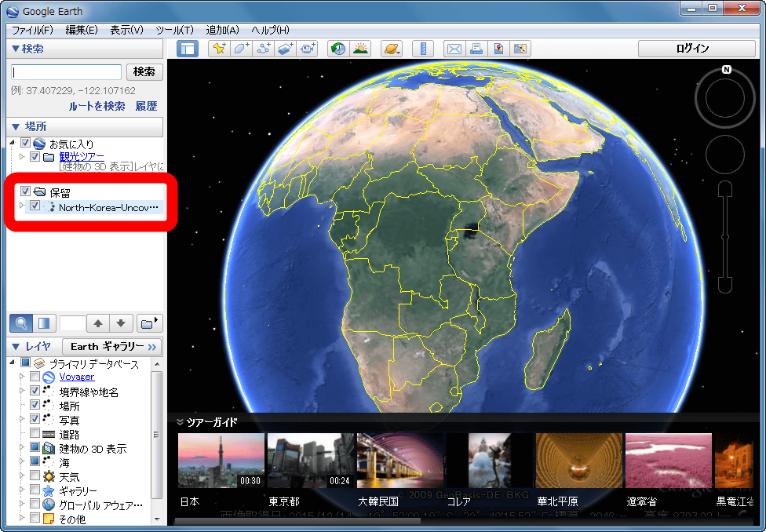Screen dimensions: 766x532
Task: Open the planet switcher icon
Action: (392, 49)
